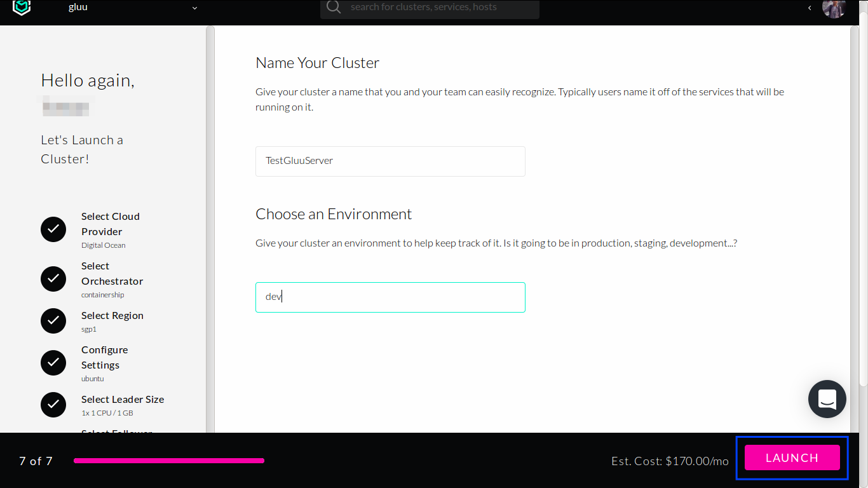Viewport: 868px width, 488px height.
Task: Click the pink progress bar
Action: click(168, 461)
